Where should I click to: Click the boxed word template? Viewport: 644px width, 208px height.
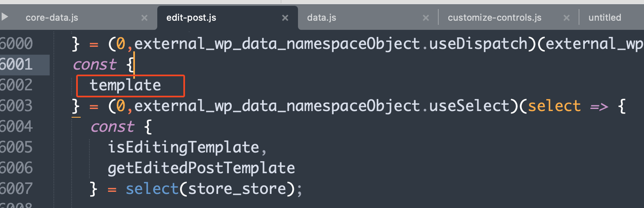point(125,85)
